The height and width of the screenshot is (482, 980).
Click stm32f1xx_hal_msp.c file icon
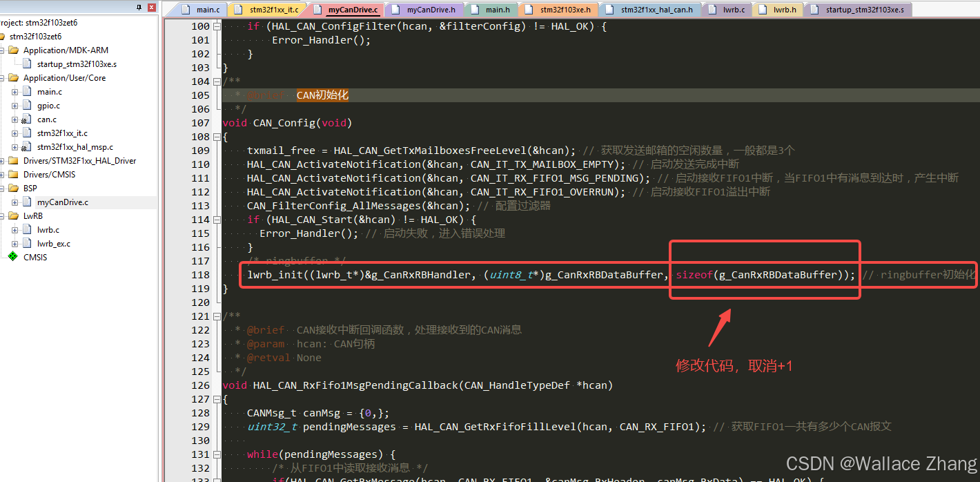[x=26, y=147]
